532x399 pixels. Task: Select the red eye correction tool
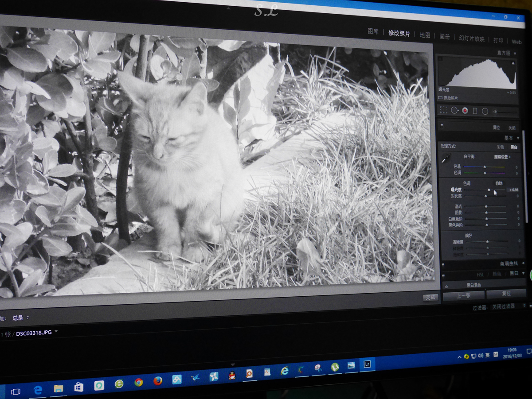(x=465, y=111)
